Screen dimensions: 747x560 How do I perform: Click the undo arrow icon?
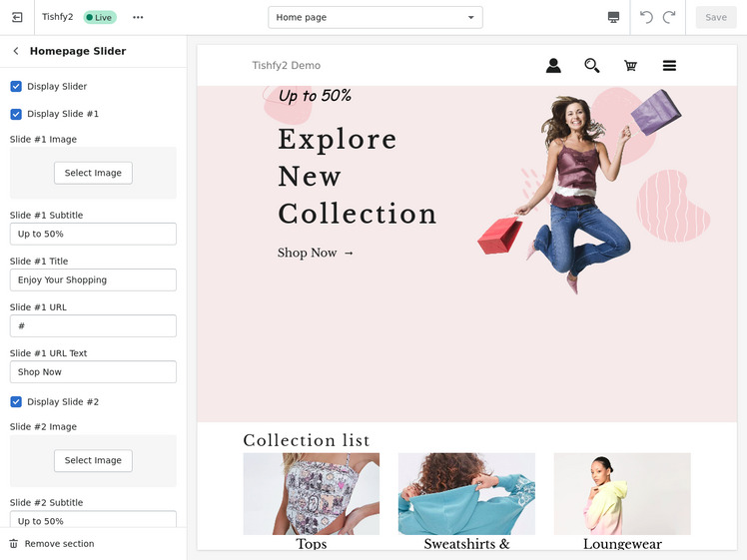[646, 17]
